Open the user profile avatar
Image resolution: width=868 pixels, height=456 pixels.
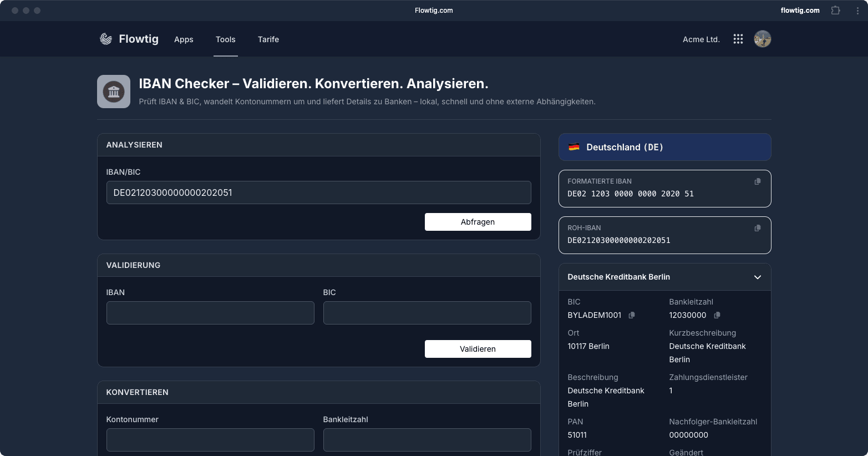pos(763,39)
